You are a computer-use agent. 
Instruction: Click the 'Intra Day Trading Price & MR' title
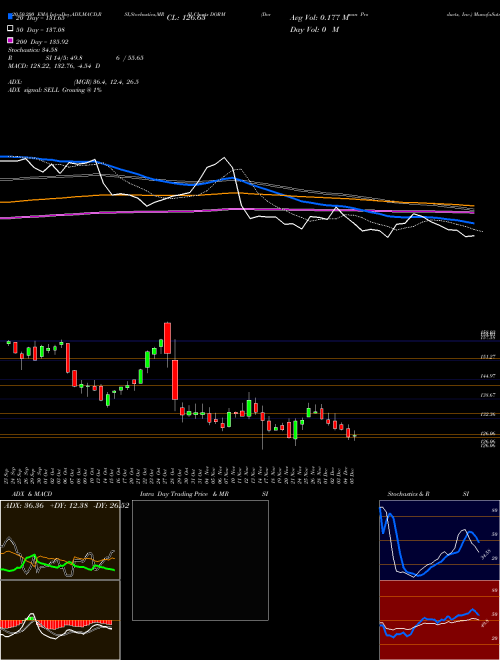coord(185,494)
